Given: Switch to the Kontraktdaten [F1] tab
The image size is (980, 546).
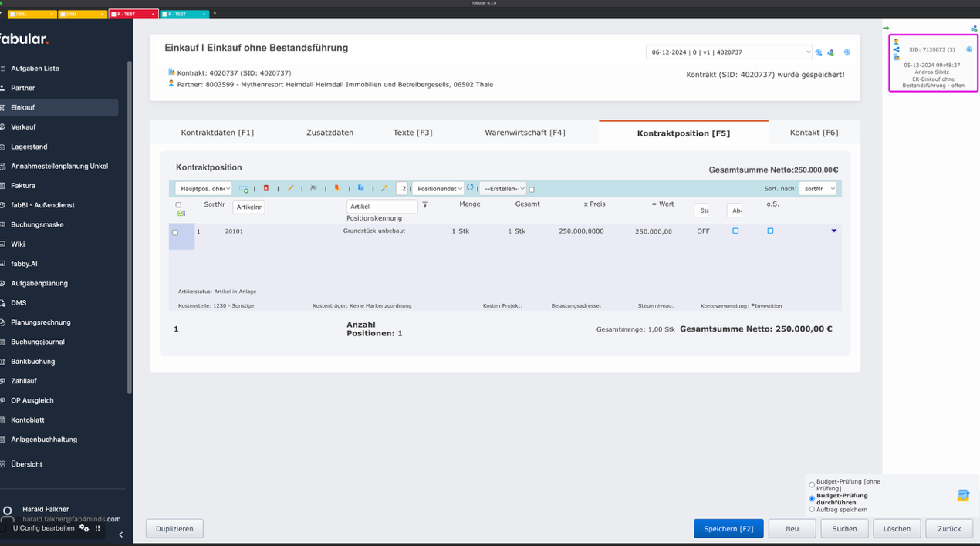Looking at the screenshot, I should pos(217,133).
